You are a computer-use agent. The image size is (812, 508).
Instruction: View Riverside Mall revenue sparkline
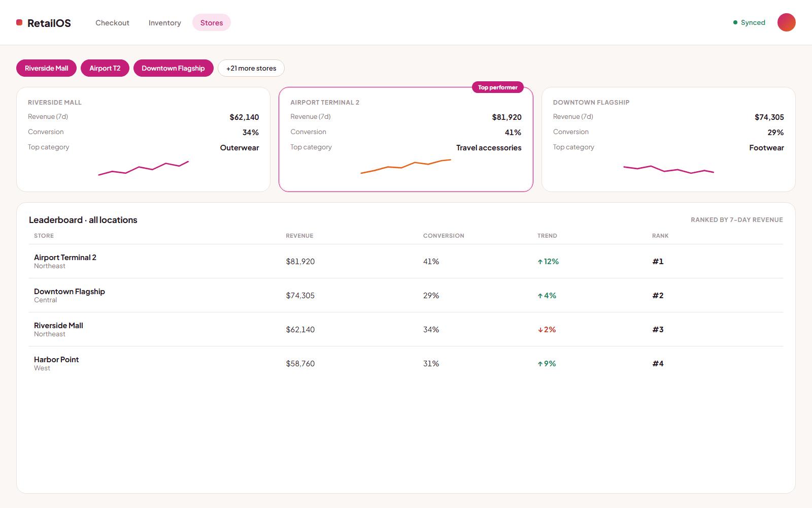click(x=143, y=168)
